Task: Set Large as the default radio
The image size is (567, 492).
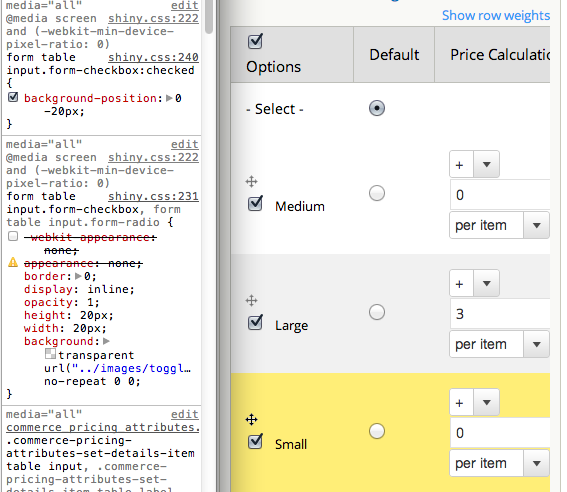Action: 377,312
